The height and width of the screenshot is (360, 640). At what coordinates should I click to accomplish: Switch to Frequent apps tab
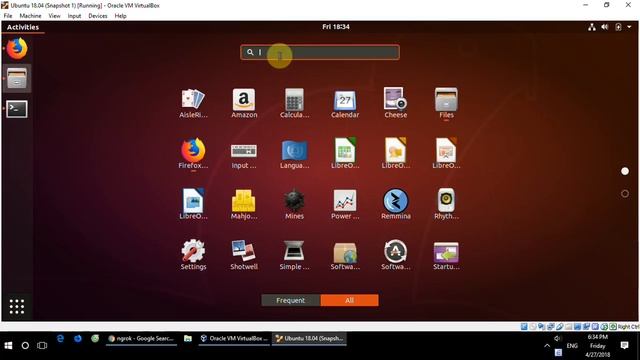pyautogui.click(x=291, y=300)
